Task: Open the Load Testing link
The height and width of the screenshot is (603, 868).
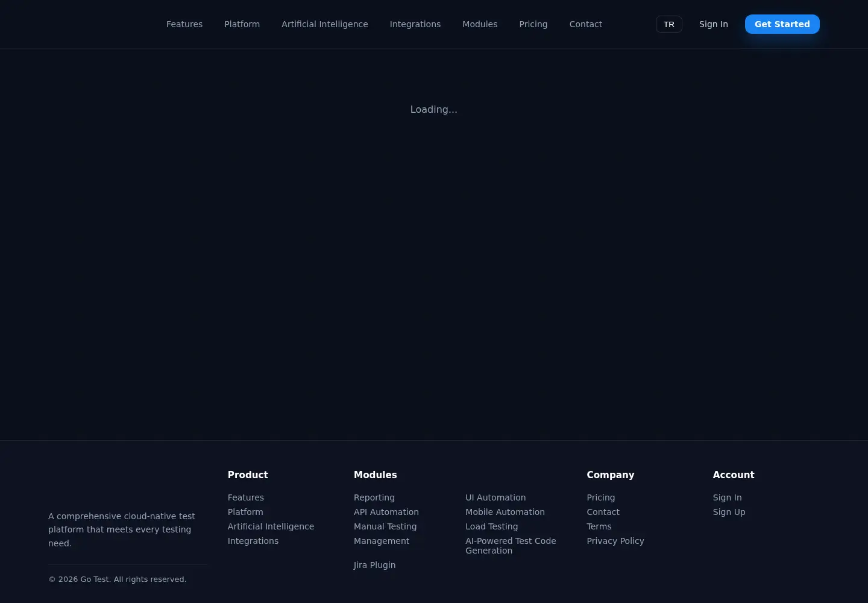Action: pyautogui.click(x=492, y=526)
